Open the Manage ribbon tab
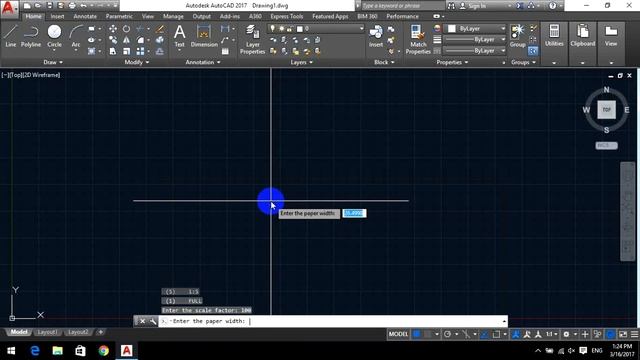The height and width of the screenshot is (360, 640). pos(173,16)
